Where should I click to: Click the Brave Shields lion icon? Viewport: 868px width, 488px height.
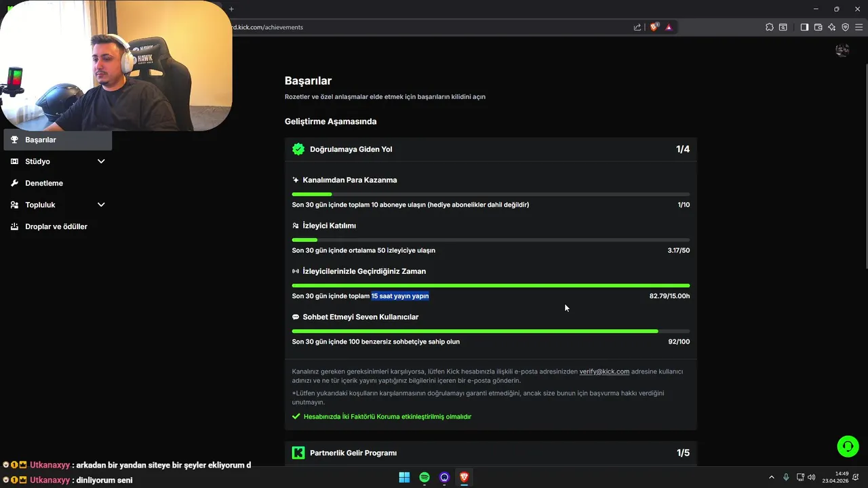point(654,27)
